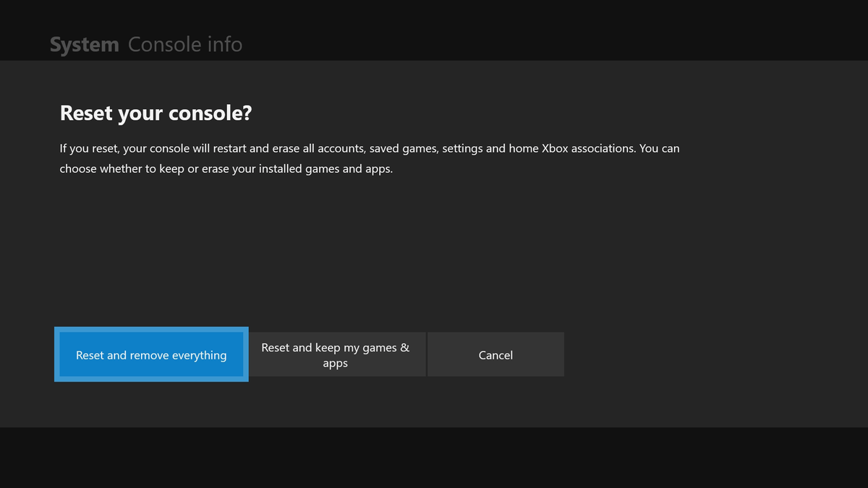868x488 pixels.
Task: Select the option that keeps installed games
Action: [x=337, y=354]
